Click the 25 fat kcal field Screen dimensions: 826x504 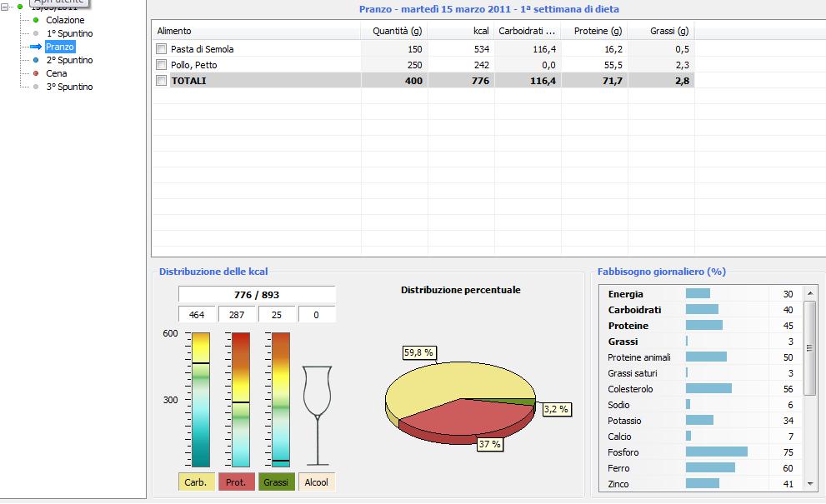[x=277, y=315]
